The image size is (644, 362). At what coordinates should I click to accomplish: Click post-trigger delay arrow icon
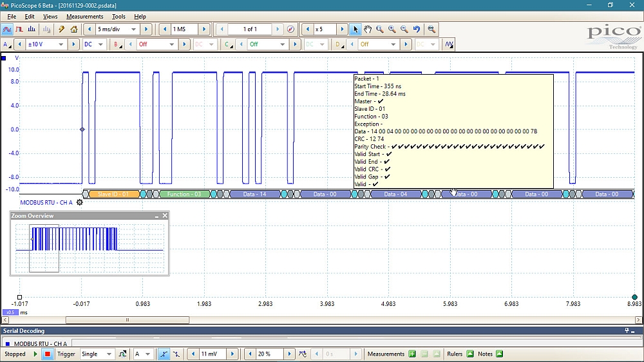point(303,354)
